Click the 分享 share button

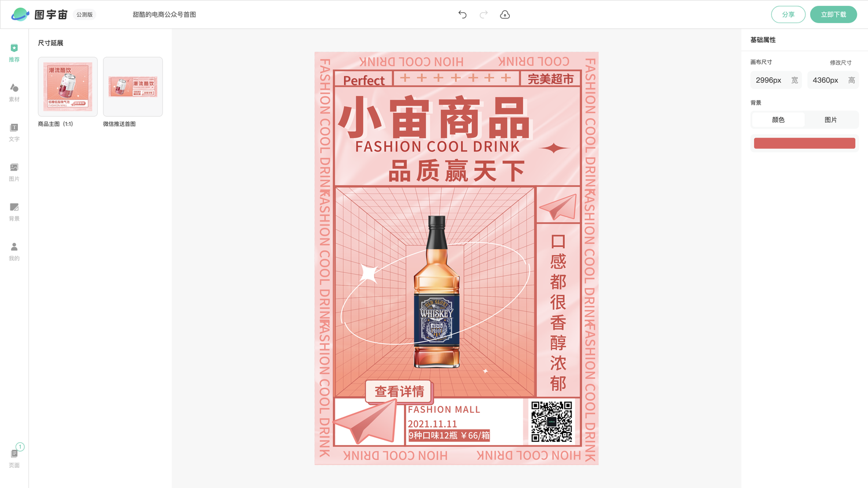pyautogui.click(x=788, y=14)
